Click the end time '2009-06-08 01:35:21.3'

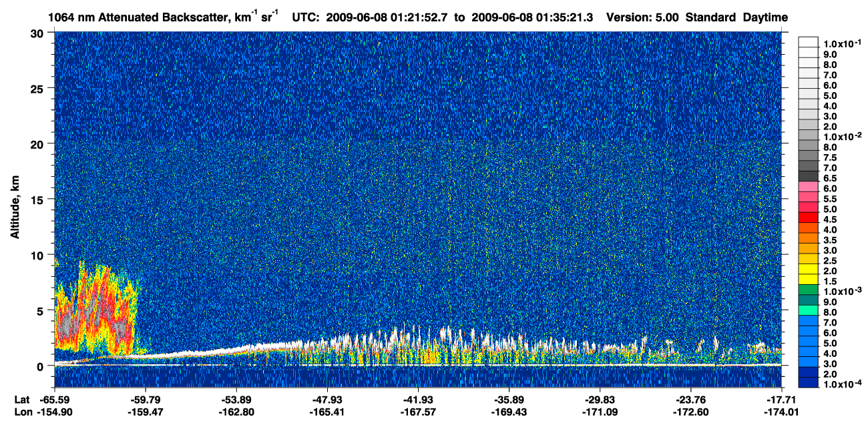(x=532, y=17)
